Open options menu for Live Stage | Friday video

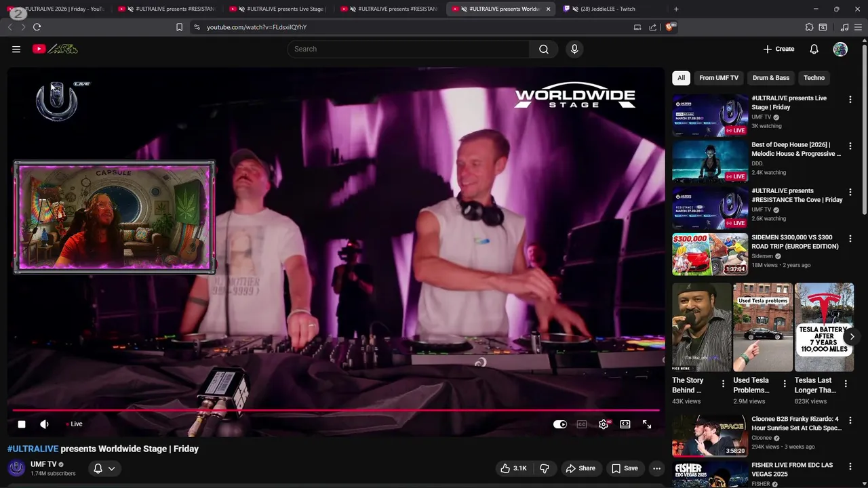(850, 100)
